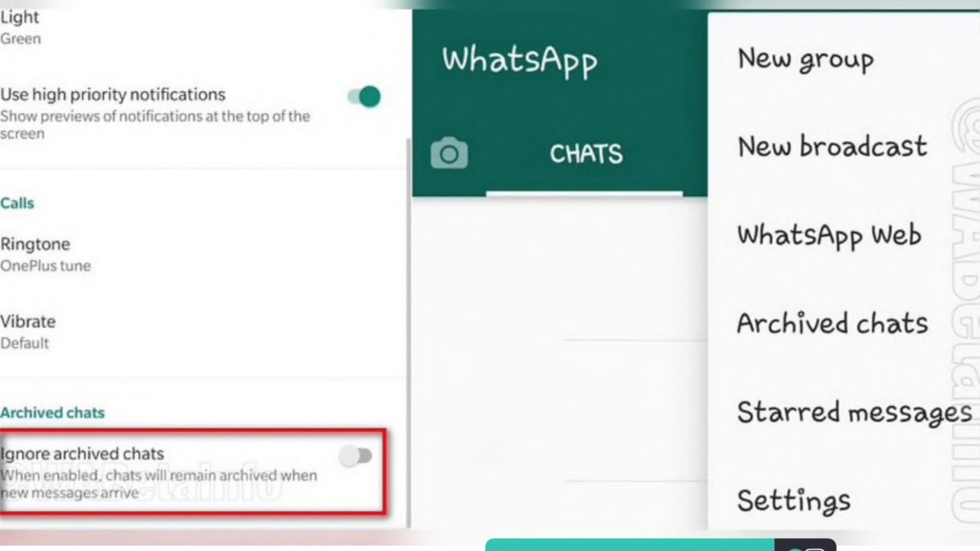Viewport: 980px width, 551px height.
Task: Click the Ignore archived chats description text
Action: click(x=158, y=484)
